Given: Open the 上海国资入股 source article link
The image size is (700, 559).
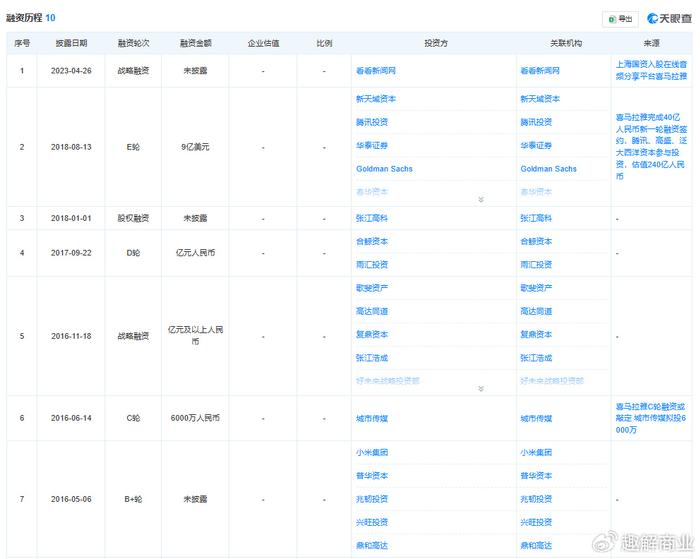Looking at the screenshot, I should tap(651, 70).
